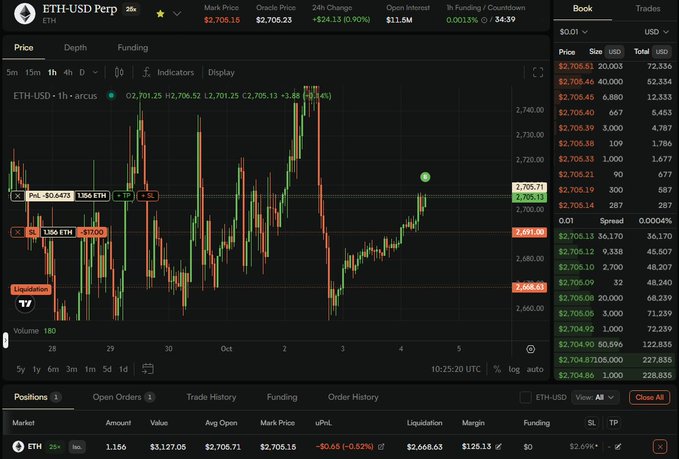Add take profit with + TP button

point(124,196)
